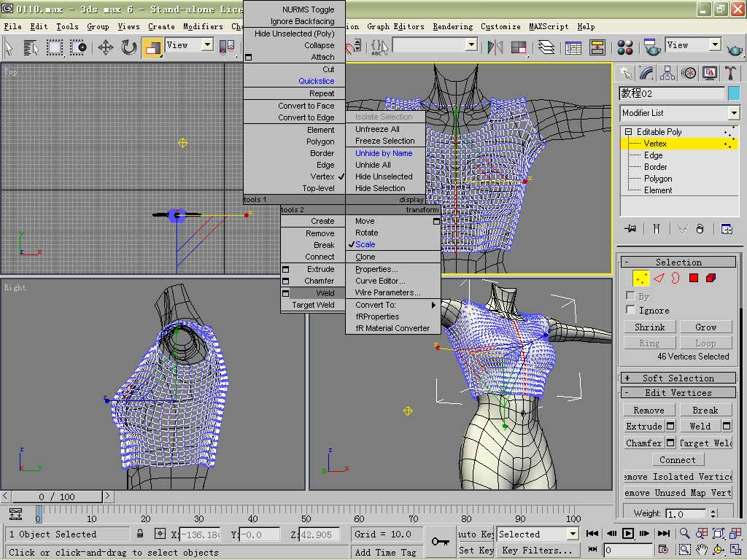Enable the Ignore Backfacing checkbox

pyautogui.click(x=631, y=310)
